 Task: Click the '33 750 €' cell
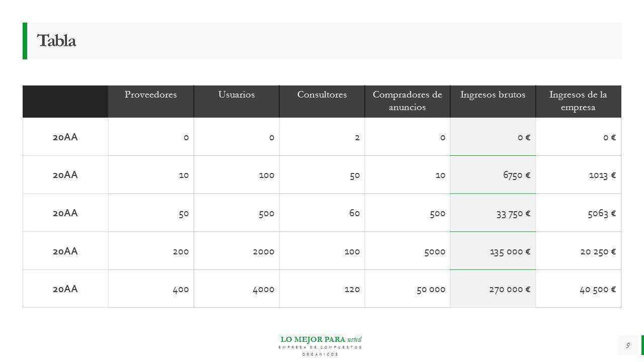(493, 213)
